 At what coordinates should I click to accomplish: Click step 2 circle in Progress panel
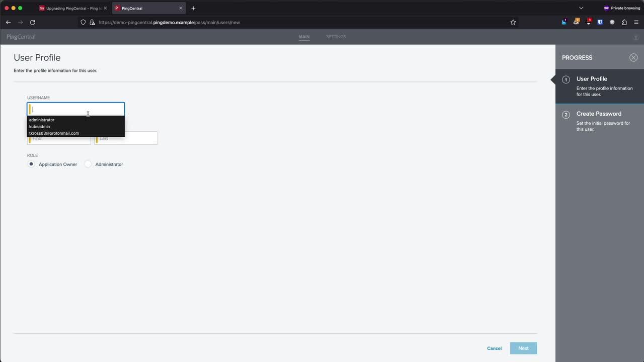coord(566,115)
